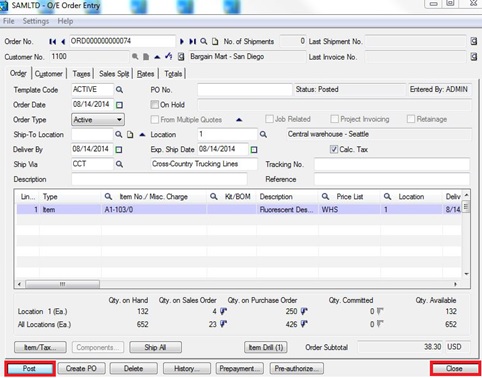Click horizontal scrollbar thumb of item grid
This screenshot has width=482, height=378.
click(x=62, y=284)
